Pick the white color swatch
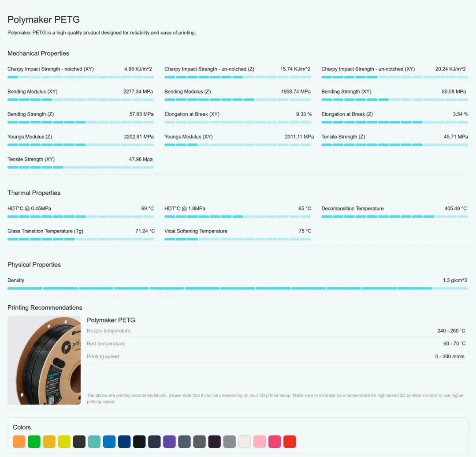 click(244, 442)
